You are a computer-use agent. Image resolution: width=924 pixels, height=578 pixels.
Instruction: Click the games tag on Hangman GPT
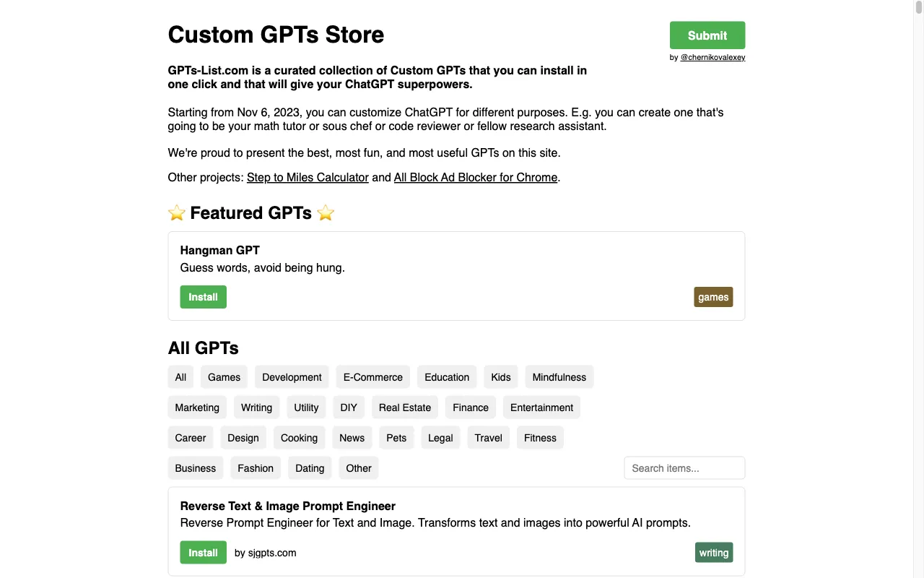click(713, 297)
